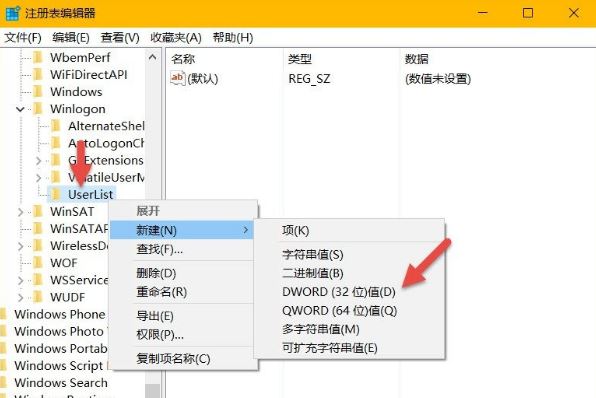Create a new DWORD (32 位)值(D)

[x=349, y=292]
